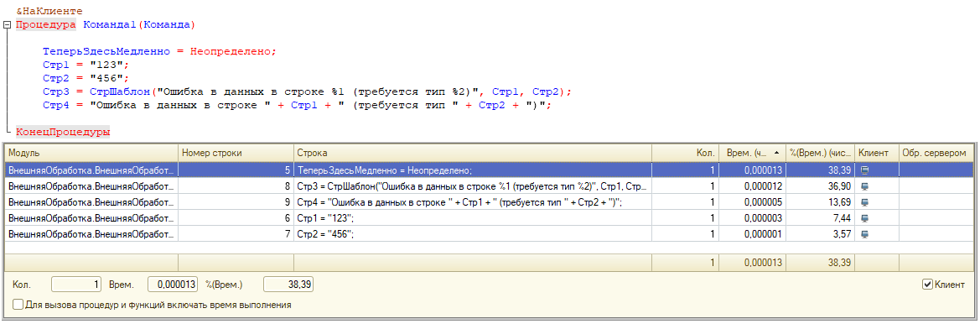Click the Врем. field showing 0,000013
The height and width of the screenshot is (324, 980).
pyautogui.click(x=174, y=285)
